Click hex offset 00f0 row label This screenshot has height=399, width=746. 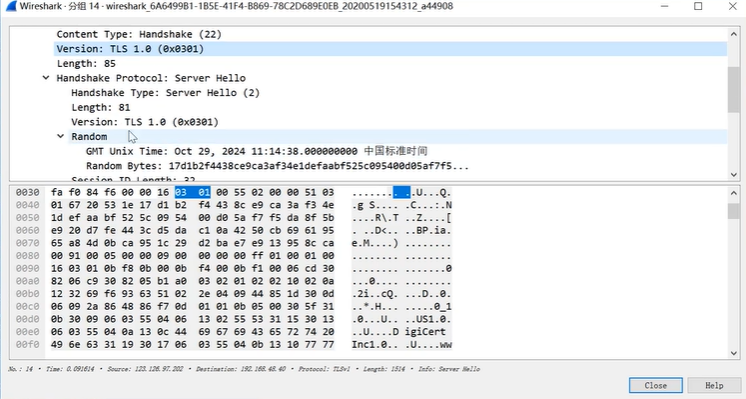[28, 344]
